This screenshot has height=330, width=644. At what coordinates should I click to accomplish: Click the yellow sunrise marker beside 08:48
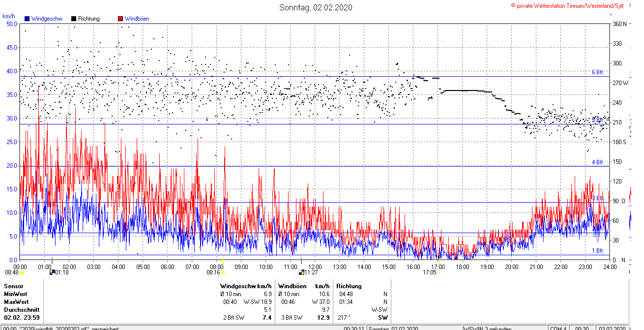point(22,272)
